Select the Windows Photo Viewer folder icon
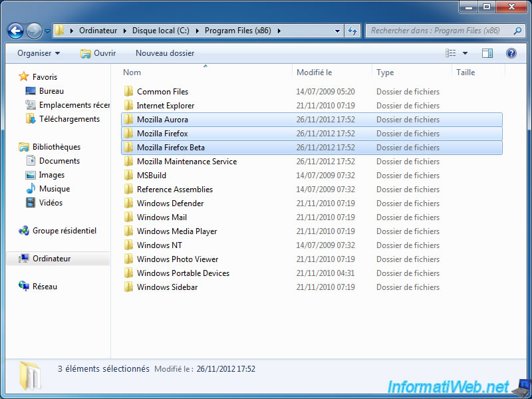The width and height of the screenshot is (532, 399). point(128,259)
